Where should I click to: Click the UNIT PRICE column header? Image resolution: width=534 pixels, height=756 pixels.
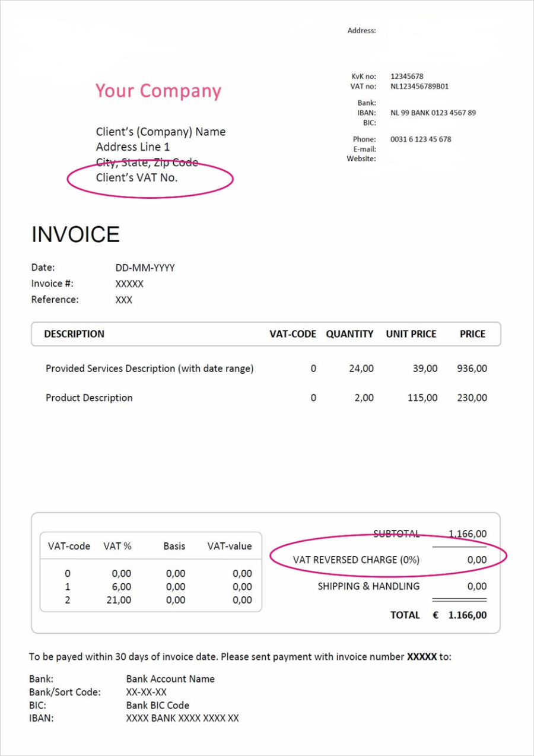pyautogui.click(x=411, y=334)
